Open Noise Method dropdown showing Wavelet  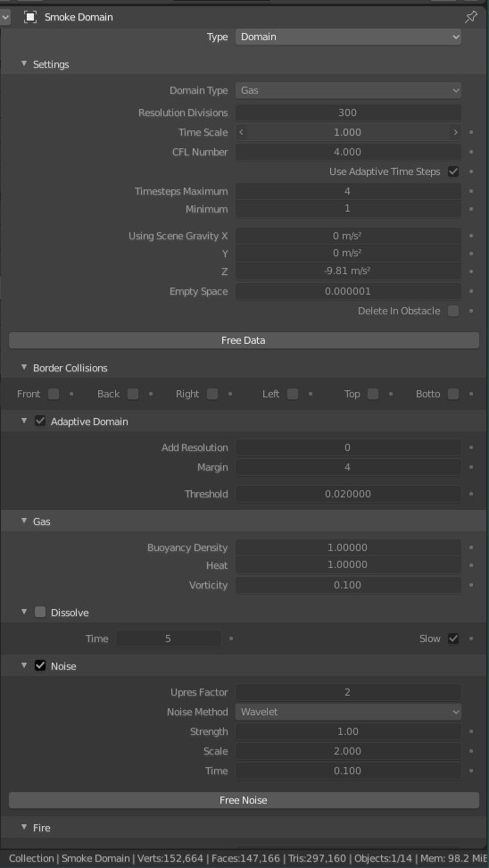tap(348, 712)
